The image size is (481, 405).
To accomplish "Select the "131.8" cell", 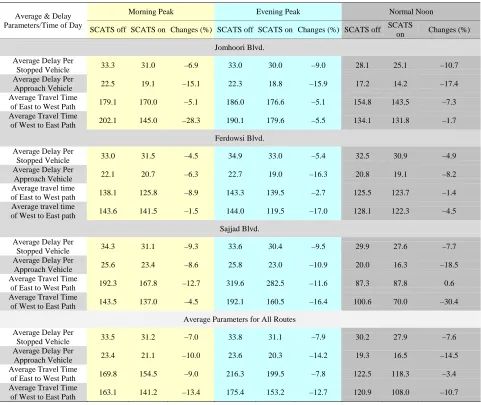I will (x=400, y=120).
